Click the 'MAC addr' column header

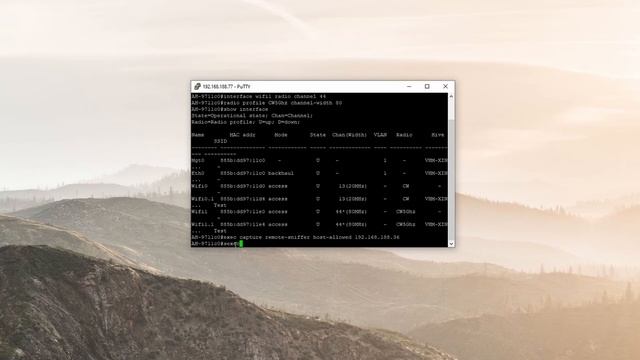click(242, 135)
